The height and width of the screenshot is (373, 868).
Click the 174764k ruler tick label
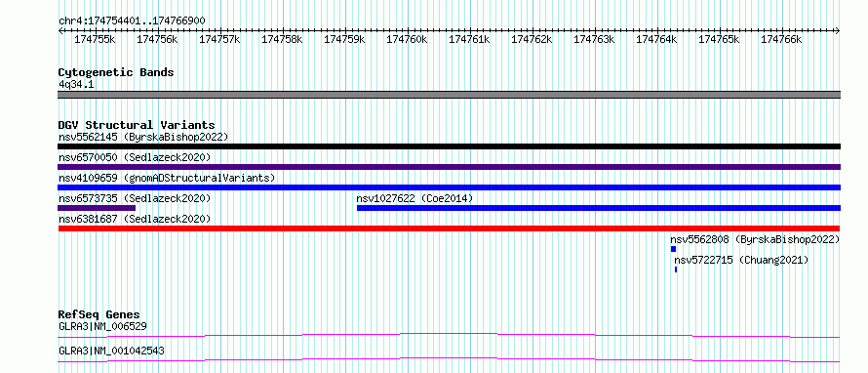(656, 39)
